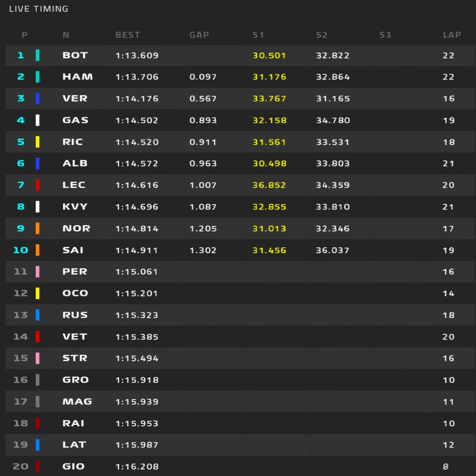Select driver STR in the timing table
This screenshot has width=476, height=476.
(x=75, y=358)
